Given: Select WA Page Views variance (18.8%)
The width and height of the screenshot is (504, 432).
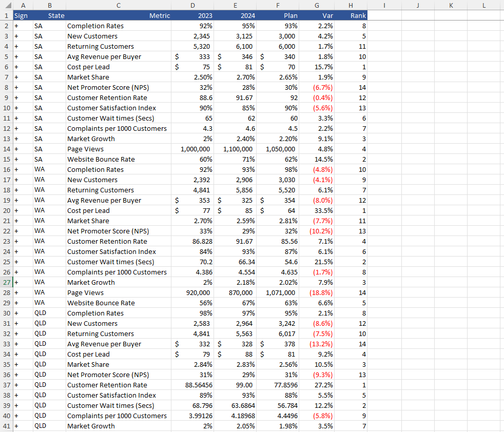Looking at the screenshot, I should (317, 292).
